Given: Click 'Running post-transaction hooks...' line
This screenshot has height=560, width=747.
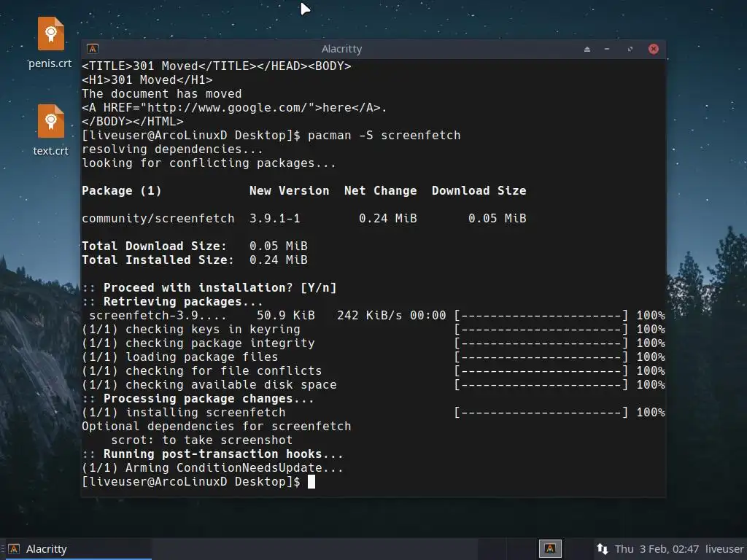Looking at the screenshot, I should [212, 454].
